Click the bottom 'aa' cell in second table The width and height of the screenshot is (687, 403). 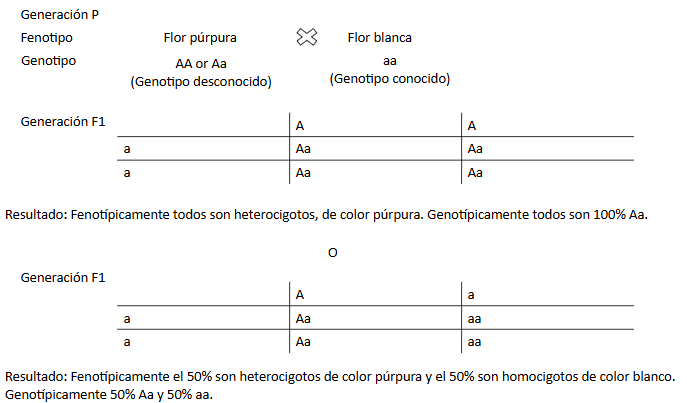coord(475,343)
